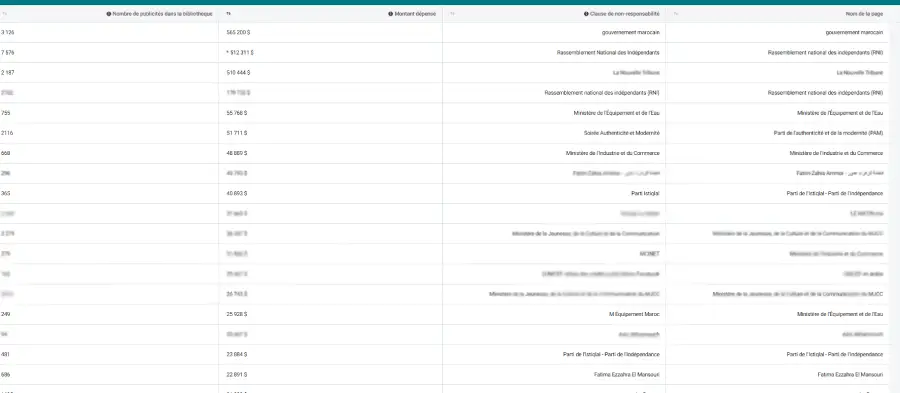The image size is (900, 393).
Task: Click the info icon beside 'Montant dépensé'
Action: coord(390,14)
